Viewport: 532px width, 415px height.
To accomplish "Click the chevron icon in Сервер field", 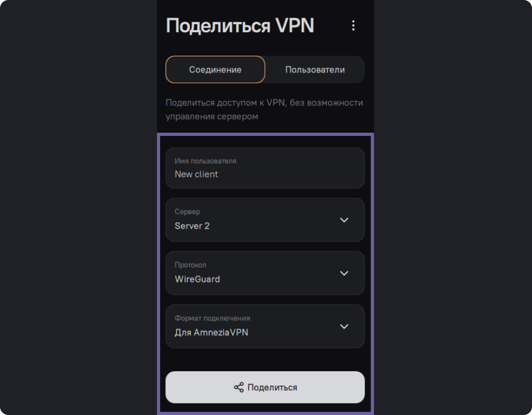I will [x=344, y=220].
